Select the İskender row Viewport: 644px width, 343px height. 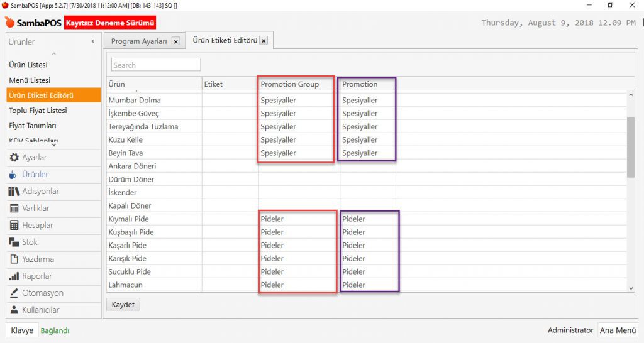point(367,192)
